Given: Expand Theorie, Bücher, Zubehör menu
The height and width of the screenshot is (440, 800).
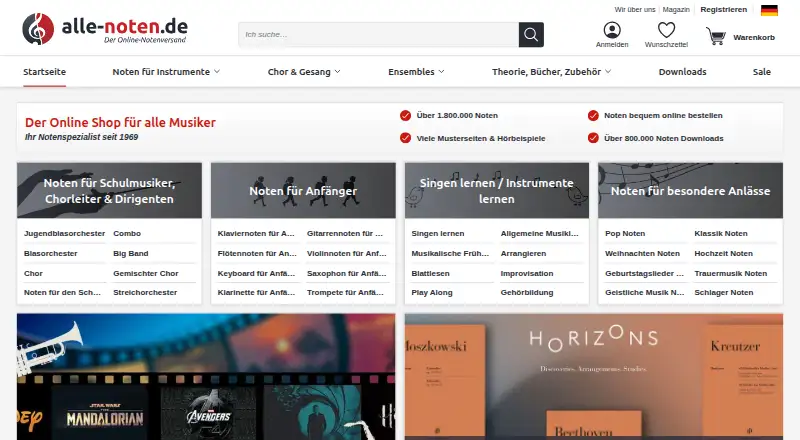Looking at the screenshot, I should pyautogui.click(x=551, y=72).
